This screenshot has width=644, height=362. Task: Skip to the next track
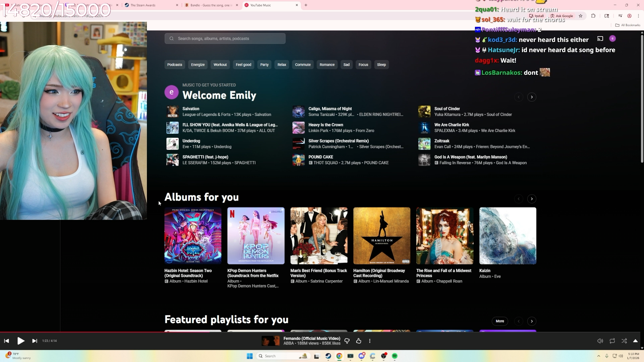pos(35,341)
